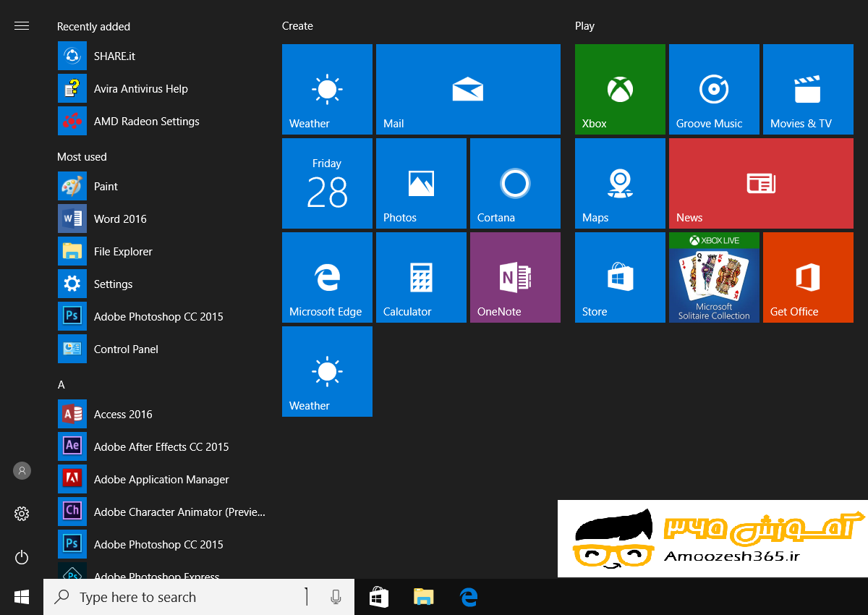868x615 pixels.
Task: Open Settings via the gear icon in left rail
Action: pyautogui.click(x=22, y=514)
